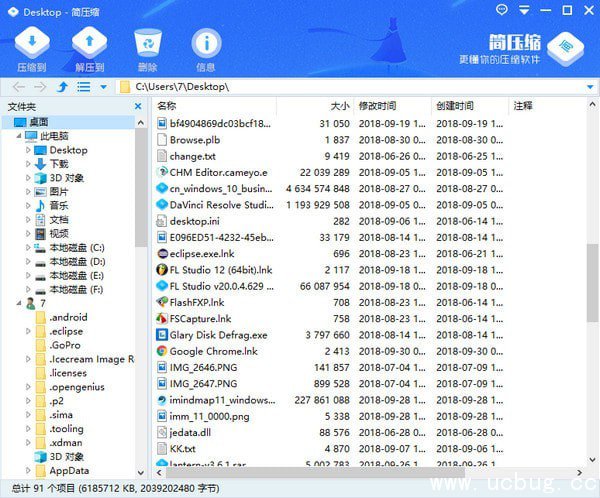Click the FlashFXP.lnk icon
The image size is (600, 498).
[x=162, y=302]
